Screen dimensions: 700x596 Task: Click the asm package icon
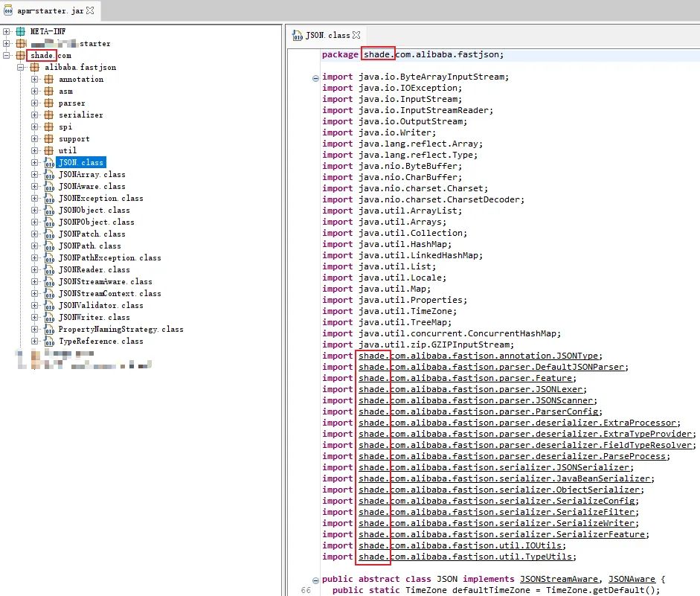49,91
